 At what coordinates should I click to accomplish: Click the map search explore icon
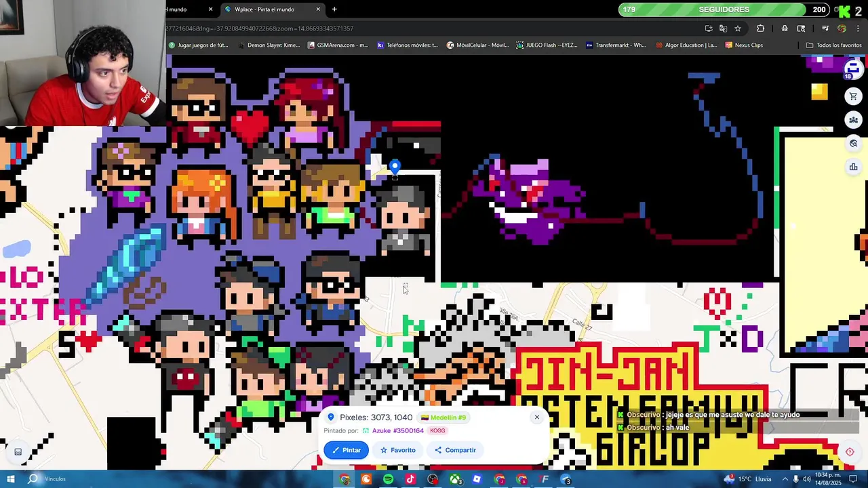[x=853, y=144]
